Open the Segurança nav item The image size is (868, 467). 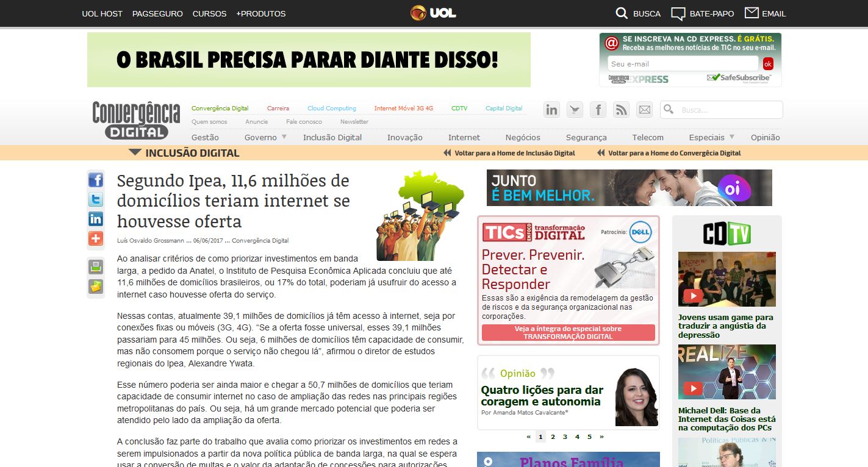coord(586,137)
